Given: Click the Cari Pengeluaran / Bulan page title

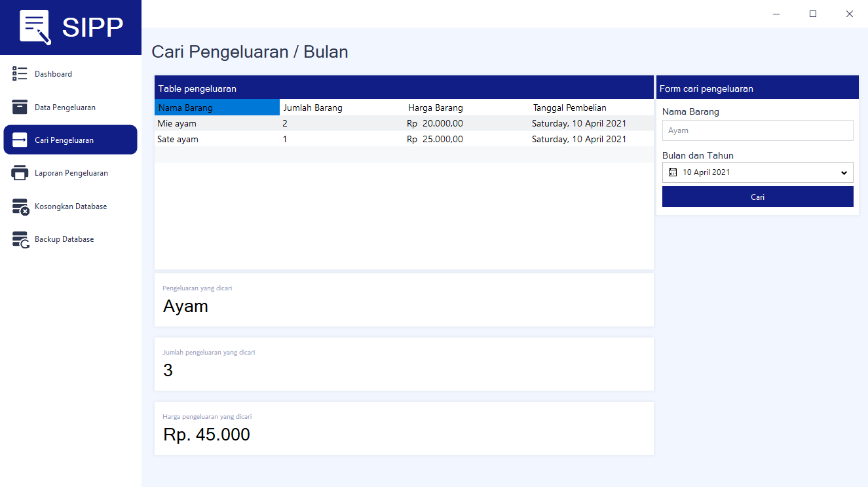Looking at the screenshot, I should click(x=250, y=52).
